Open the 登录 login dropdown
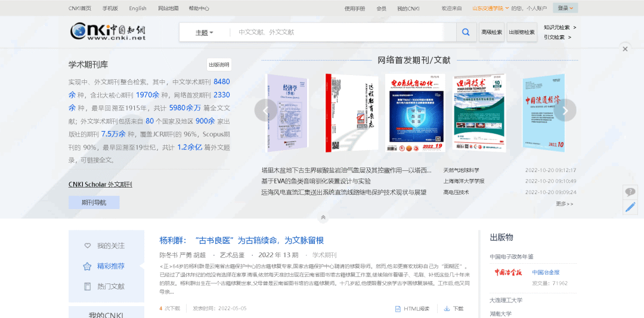The image size is (644, 318). point(565,8)
